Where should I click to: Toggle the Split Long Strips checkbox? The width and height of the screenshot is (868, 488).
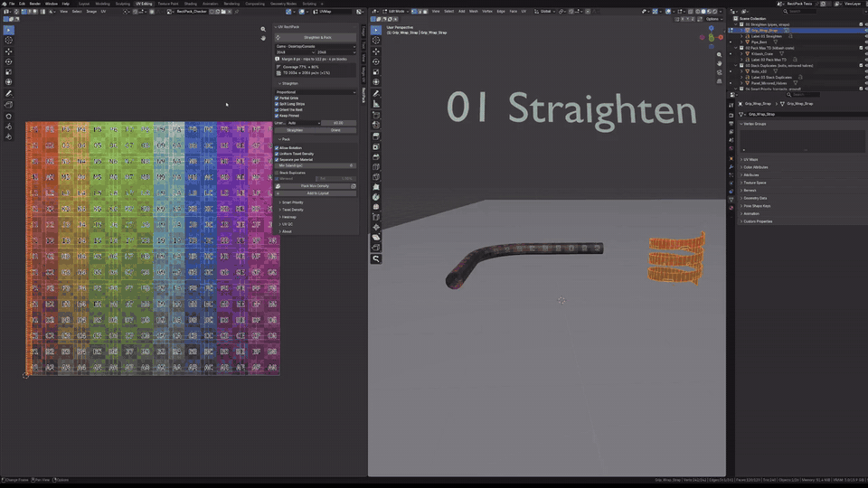(x=277, y=104)
